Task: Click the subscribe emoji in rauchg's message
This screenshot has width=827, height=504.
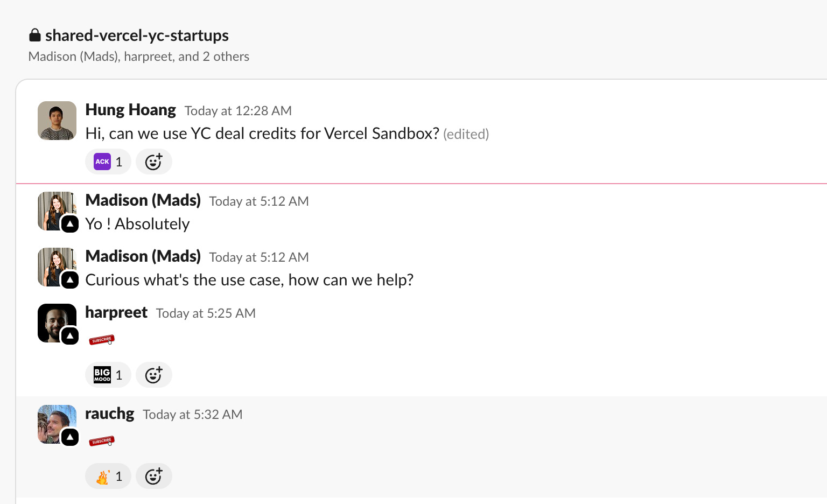Action: click(x=102, y=441)
